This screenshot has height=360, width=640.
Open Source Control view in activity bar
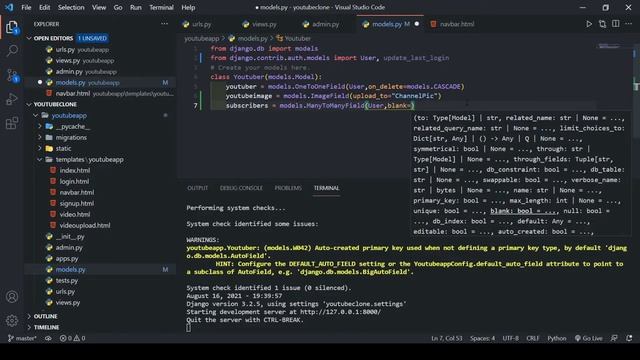[x=12, y=75]
